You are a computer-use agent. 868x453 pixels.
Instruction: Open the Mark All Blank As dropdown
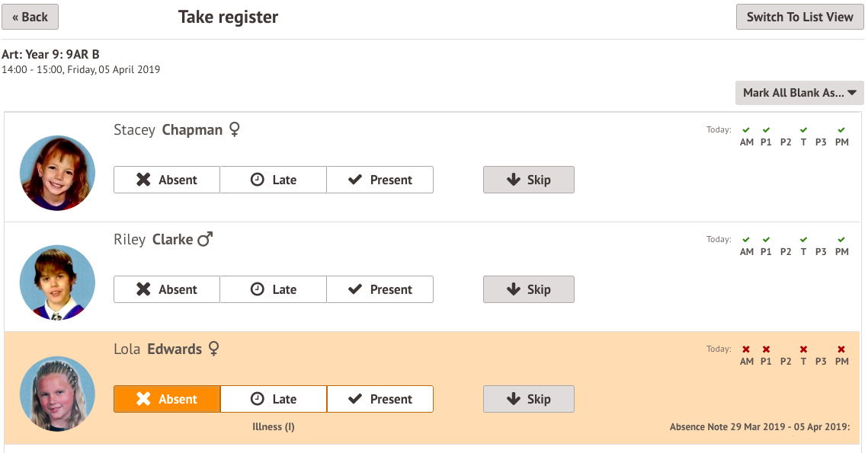click(x=799, y=93)
